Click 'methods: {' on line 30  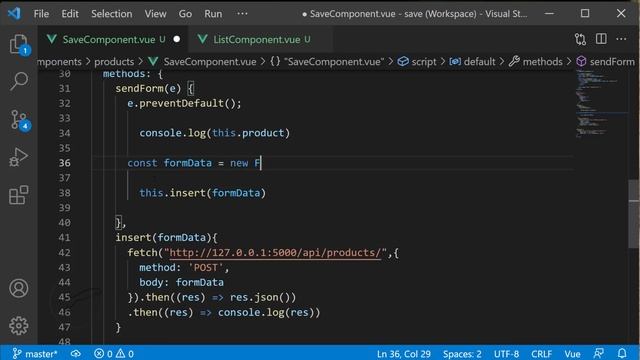pyautogui.click(x=133, y=74)
